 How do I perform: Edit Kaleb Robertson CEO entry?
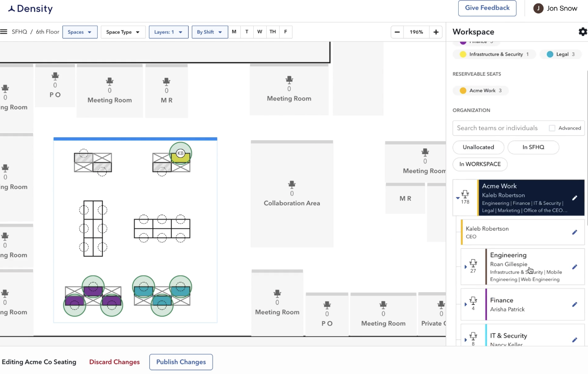[x=575, y=232]
